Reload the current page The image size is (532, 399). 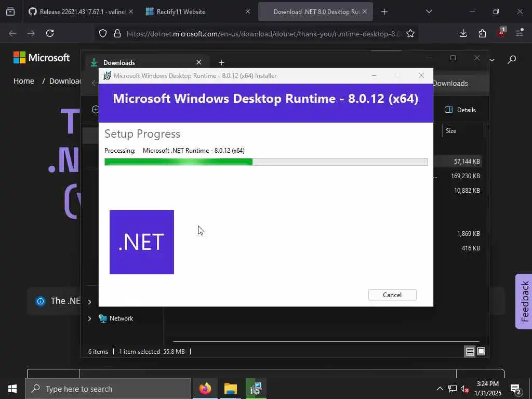50,33
